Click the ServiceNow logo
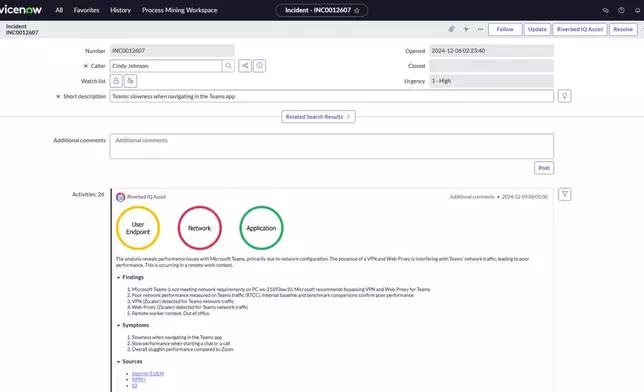This screenshot has height=392, width=644. pos(21,10)
